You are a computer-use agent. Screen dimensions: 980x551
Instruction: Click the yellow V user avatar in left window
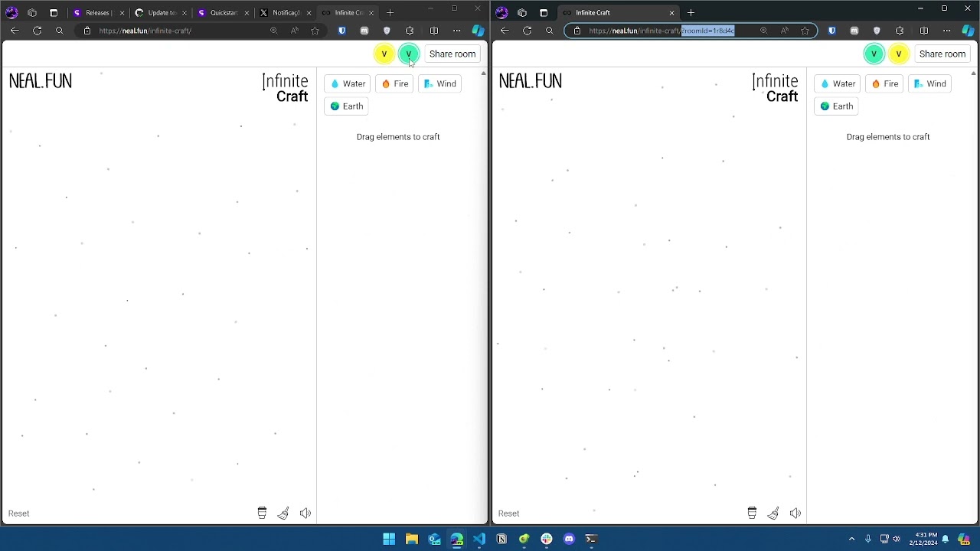pos(384,54)
